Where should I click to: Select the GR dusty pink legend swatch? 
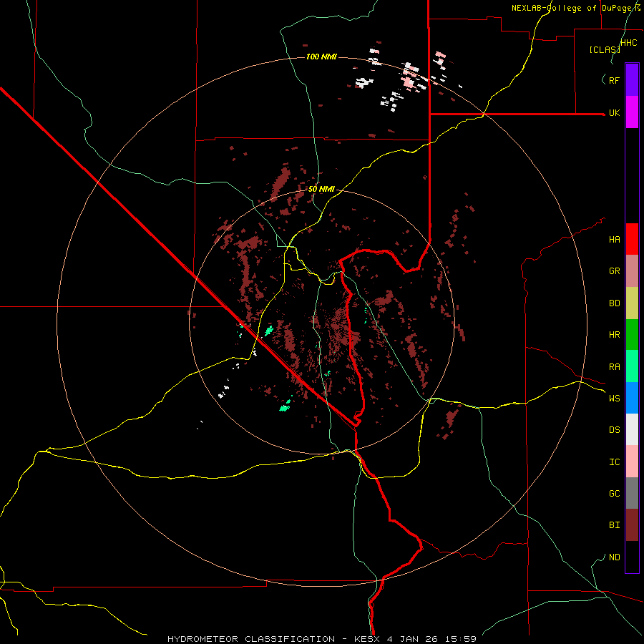(x=632, y=270)
